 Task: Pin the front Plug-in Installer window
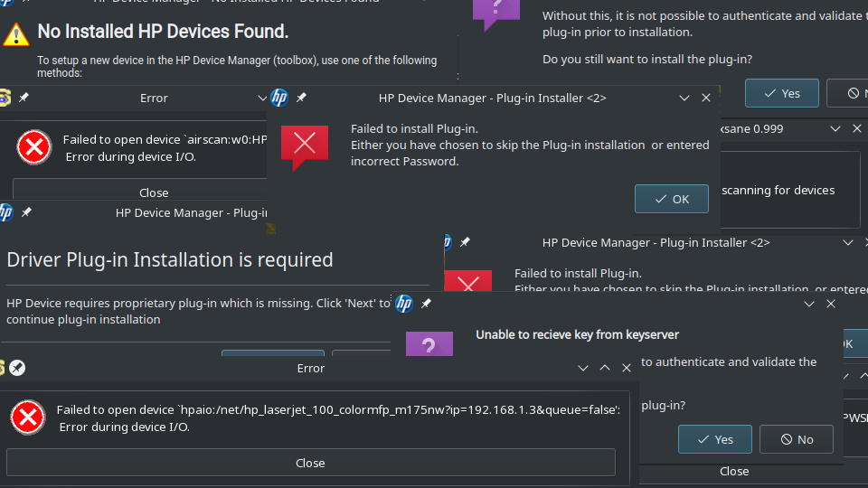[x=301, y=98]
